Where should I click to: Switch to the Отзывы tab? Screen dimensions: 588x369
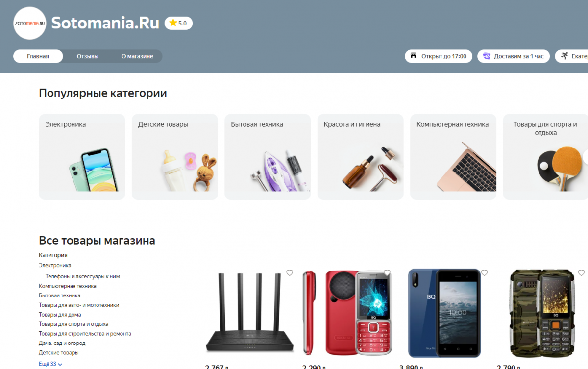(87, 56)
